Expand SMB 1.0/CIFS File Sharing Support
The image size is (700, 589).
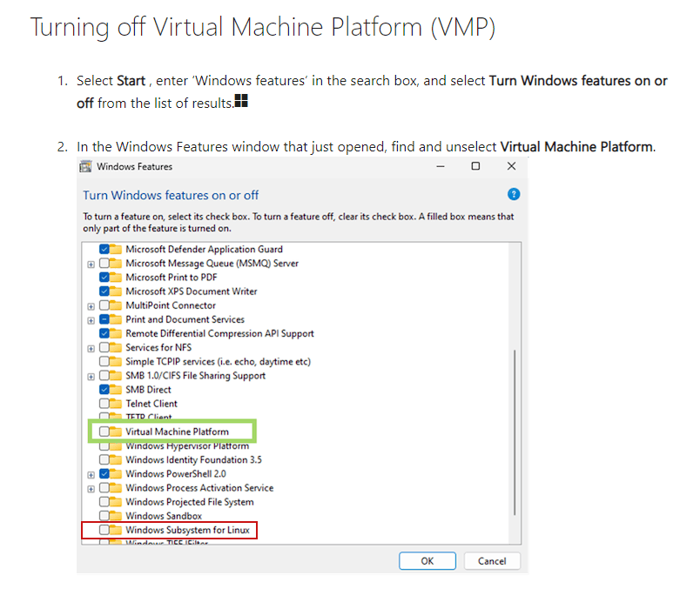point(91,375)
